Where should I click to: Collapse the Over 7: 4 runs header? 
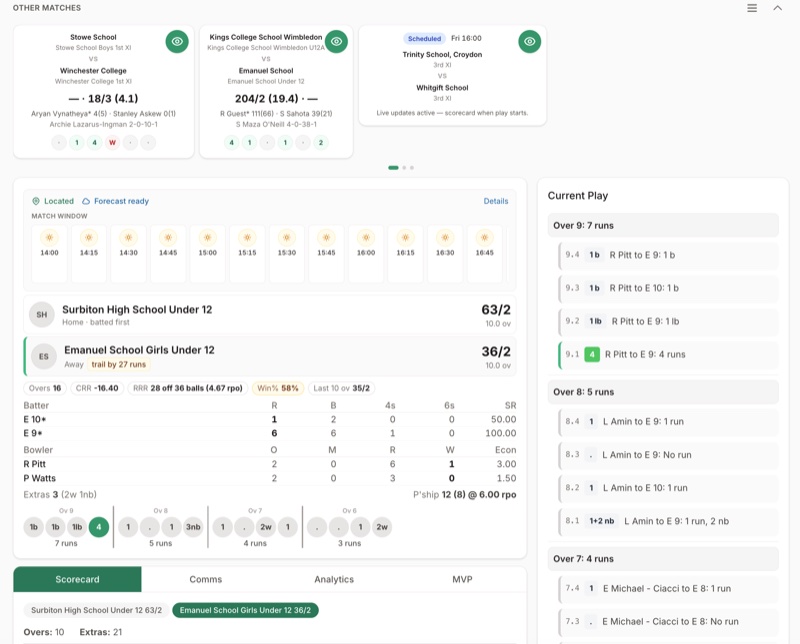(x=663, y=559)
